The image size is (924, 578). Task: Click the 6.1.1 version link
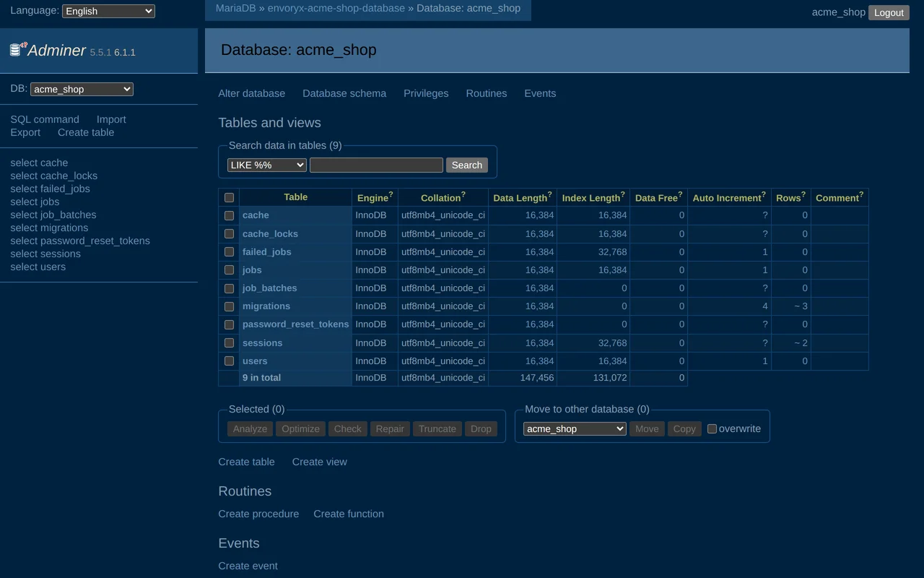[x=125, y=52]
